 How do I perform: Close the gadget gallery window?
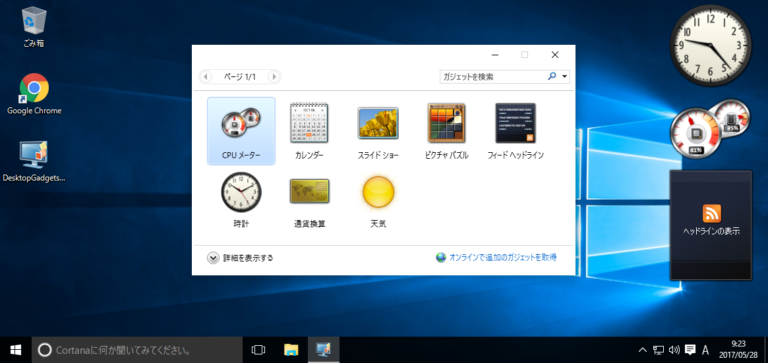point(555,55)
